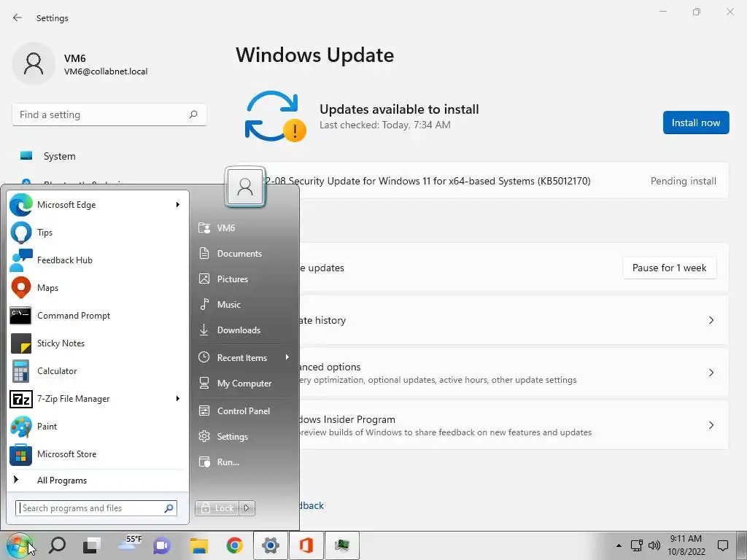The height and width of the screenshot is (560, 747).
Task: Open the clock showing 9:11 AM
Action: click(x=686, y=545)
